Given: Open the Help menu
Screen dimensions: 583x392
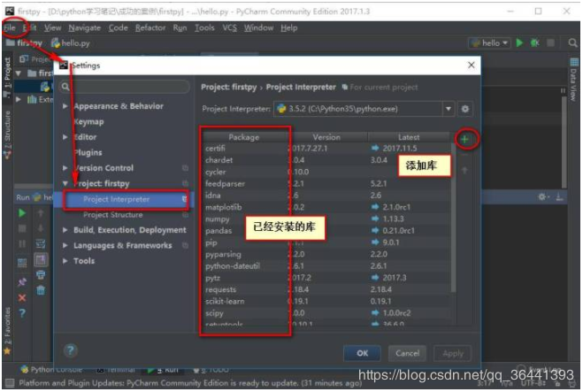Looking at the screenshot, I should click(289, 28).
